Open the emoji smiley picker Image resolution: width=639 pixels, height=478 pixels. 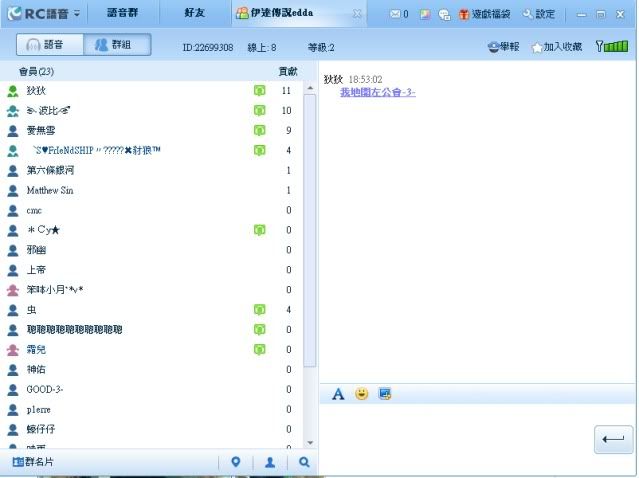(x=361, y=394)
